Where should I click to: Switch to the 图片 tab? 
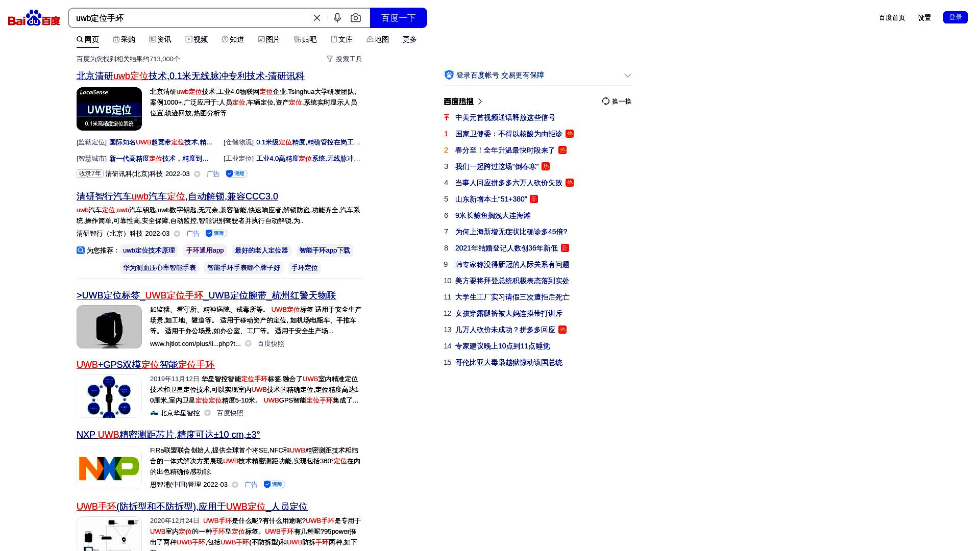[269, 39]
